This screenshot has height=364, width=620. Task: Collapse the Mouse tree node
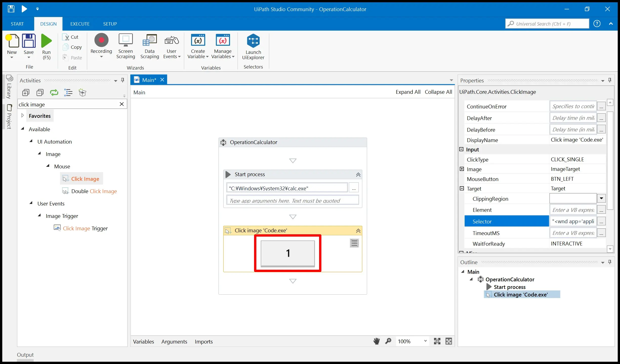click(x=48, y=166)
